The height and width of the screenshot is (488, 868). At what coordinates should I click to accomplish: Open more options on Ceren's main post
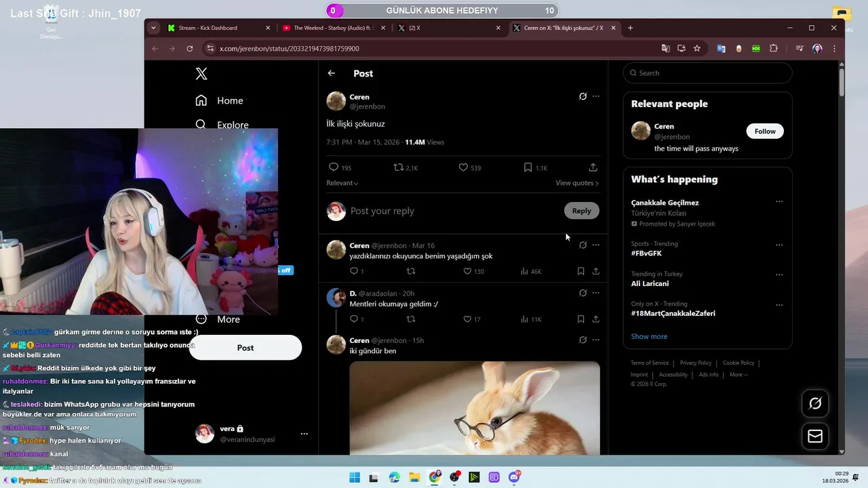point(596,96)
